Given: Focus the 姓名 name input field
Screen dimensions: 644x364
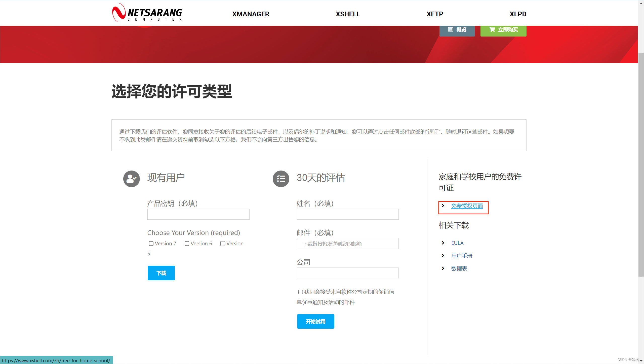Looking at the screenshot, I should (x=348, y=214).
